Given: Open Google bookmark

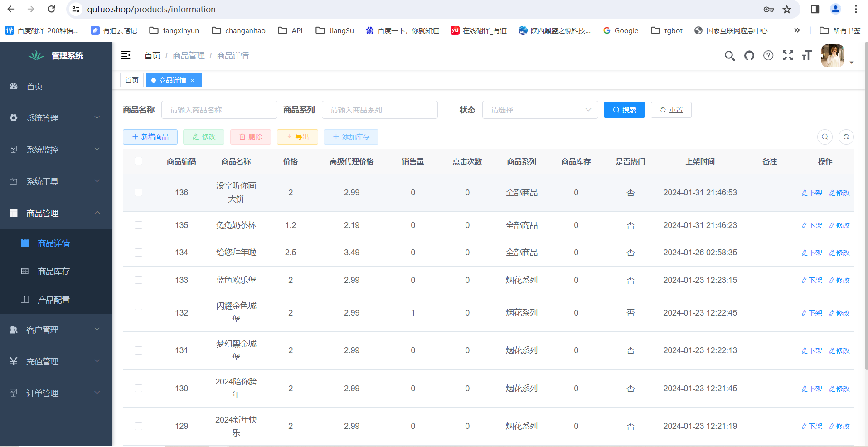Looking at the screenshot, I should pyautogui.click(x=621, y=30).
